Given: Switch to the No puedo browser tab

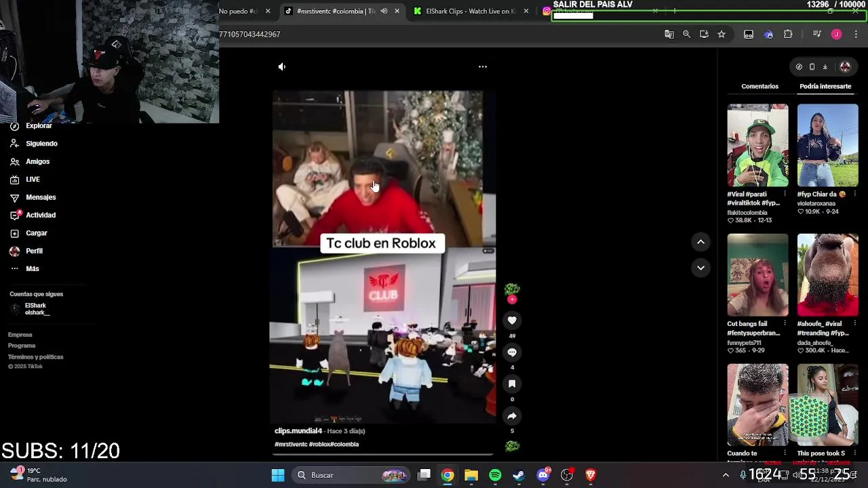Looking at the screenshot, I should [x=241, y=11].
